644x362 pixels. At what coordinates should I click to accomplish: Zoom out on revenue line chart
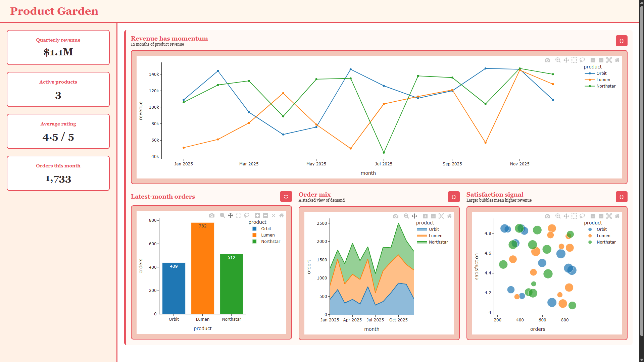coord(601,60)
